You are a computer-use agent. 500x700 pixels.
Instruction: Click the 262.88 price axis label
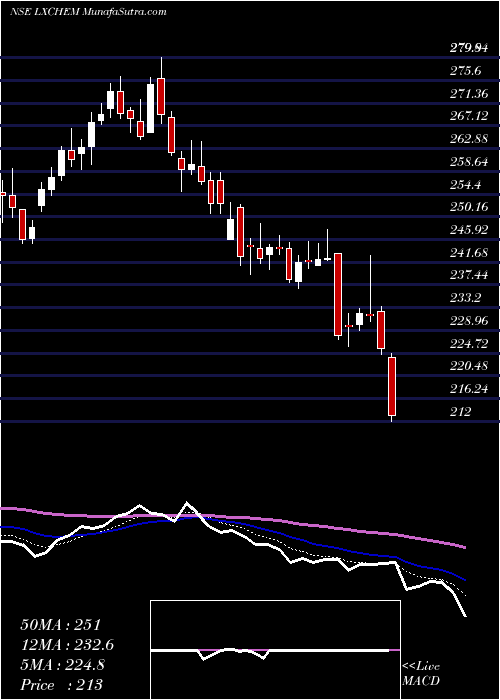click(x=468, y=139)
